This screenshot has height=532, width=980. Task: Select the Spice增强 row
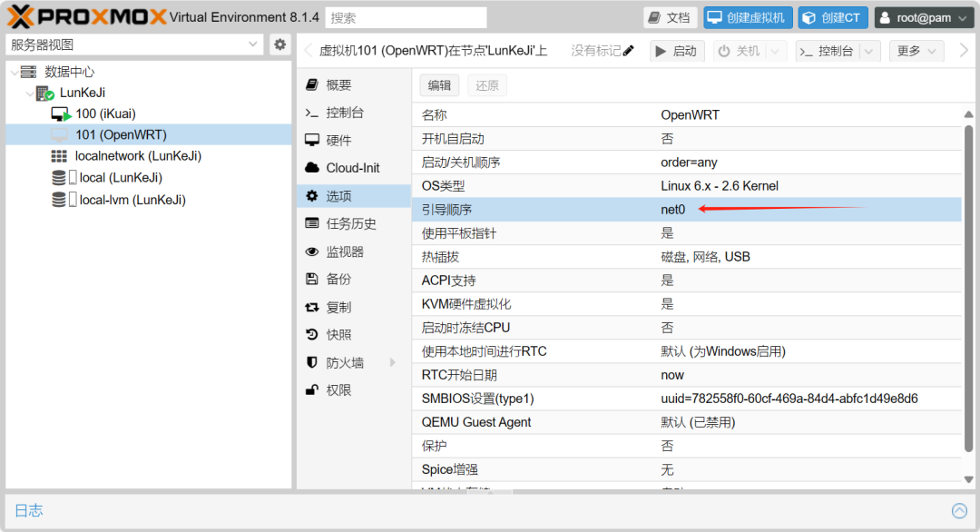point(686,470)
